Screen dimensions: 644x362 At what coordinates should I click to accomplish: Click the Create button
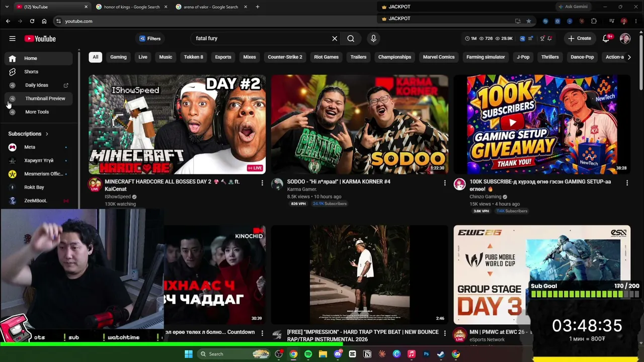click(x=580, y=39)
